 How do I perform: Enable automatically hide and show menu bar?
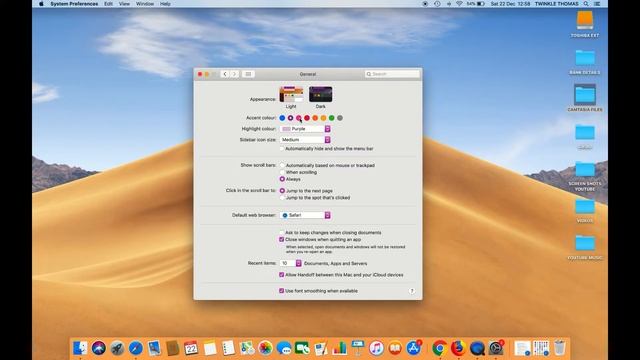(282, 149)
